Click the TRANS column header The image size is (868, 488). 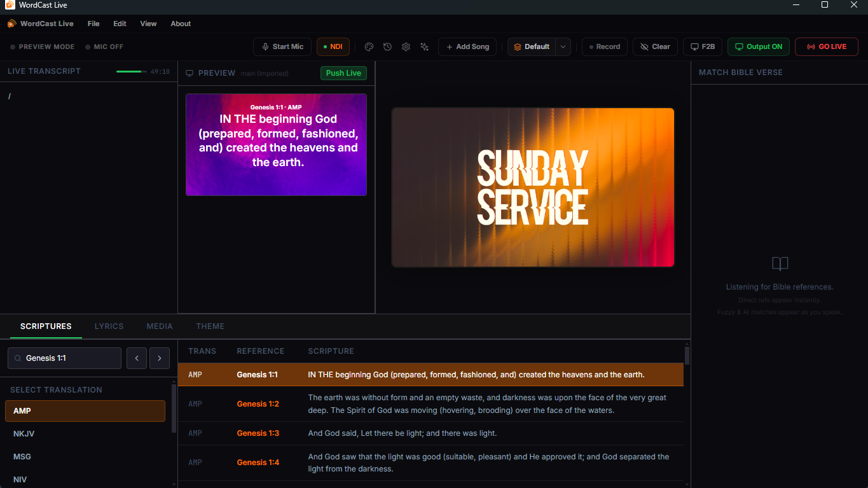pyautogui.click(x=202, y=351)
